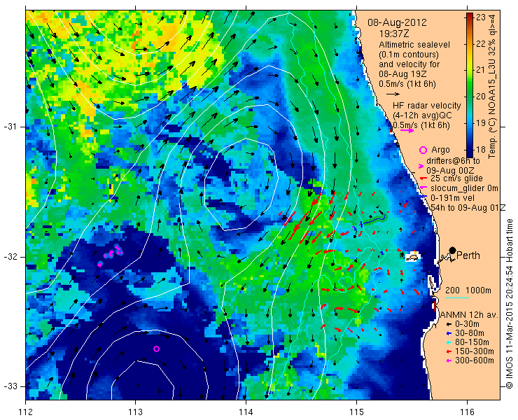Click the magenta drifters legend marker
518x420 pixels.
[421, 166]
